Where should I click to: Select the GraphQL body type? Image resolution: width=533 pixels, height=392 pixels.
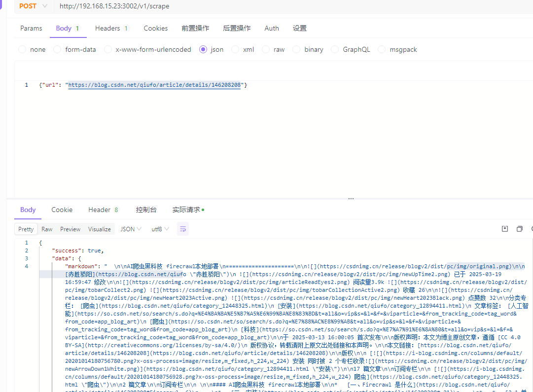[x=351, y=50]
